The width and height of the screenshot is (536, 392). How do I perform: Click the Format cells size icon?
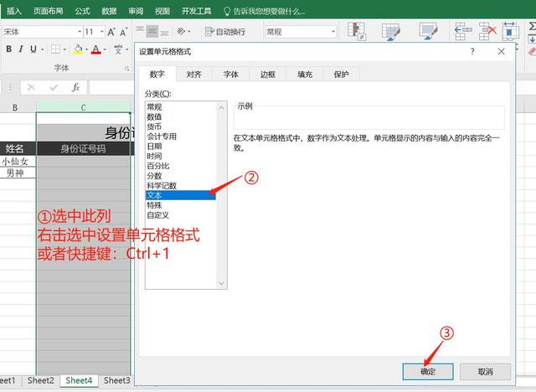point(510,31)
